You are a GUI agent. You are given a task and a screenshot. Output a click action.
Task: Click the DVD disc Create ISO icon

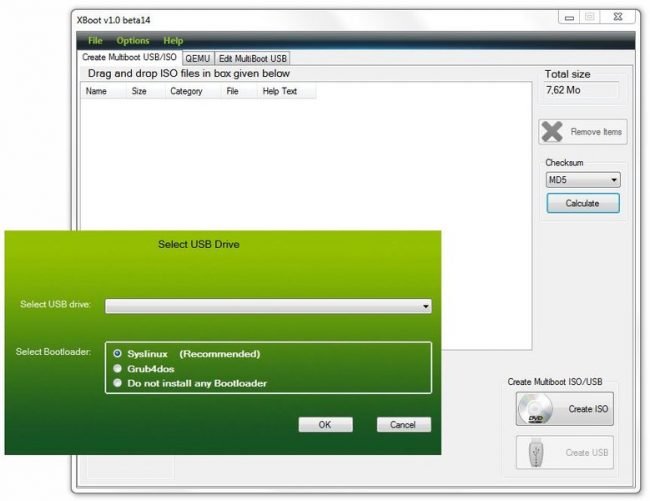pyautogui.click(x=536, y=409)
